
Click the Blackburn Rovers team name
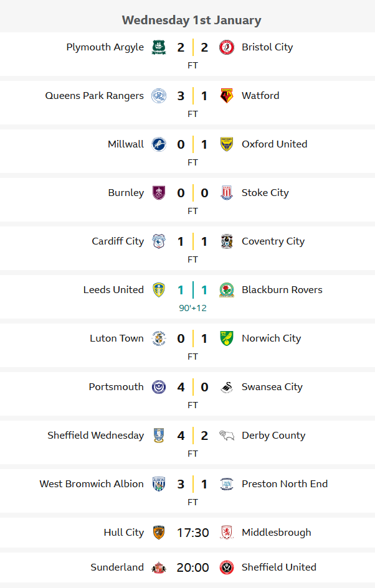(282, 290)
